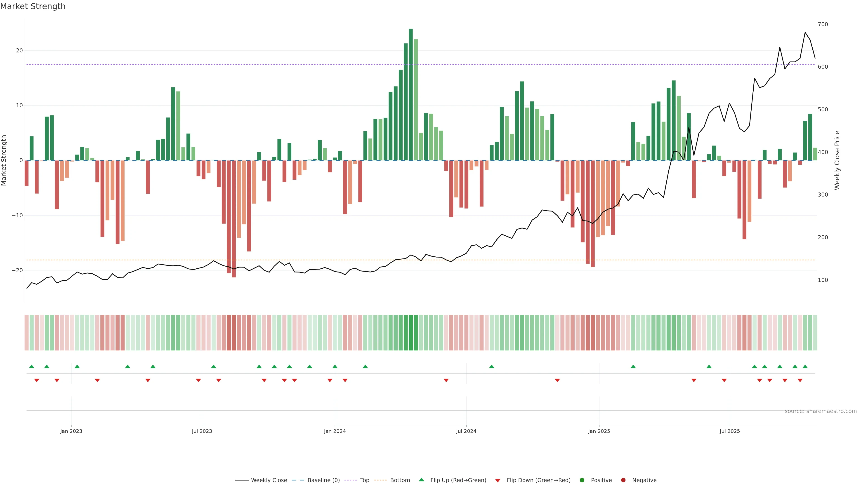Click the flip-up marker just after Jul 2024

tap(492, 366)
